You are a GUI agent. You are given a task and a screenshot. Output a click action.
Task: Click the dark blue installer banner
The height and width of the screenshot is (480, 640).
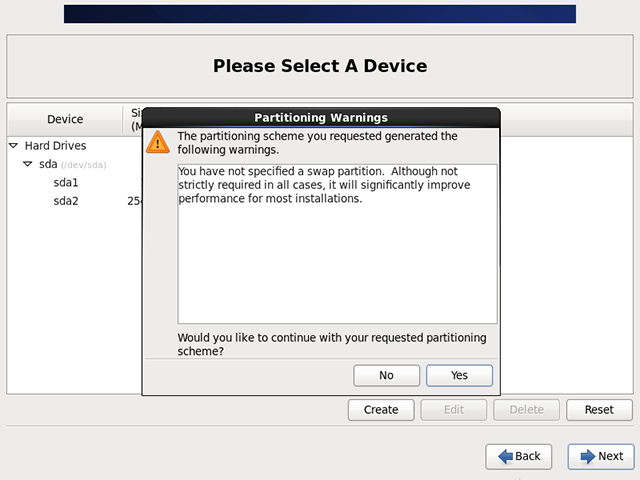(320, 14)
